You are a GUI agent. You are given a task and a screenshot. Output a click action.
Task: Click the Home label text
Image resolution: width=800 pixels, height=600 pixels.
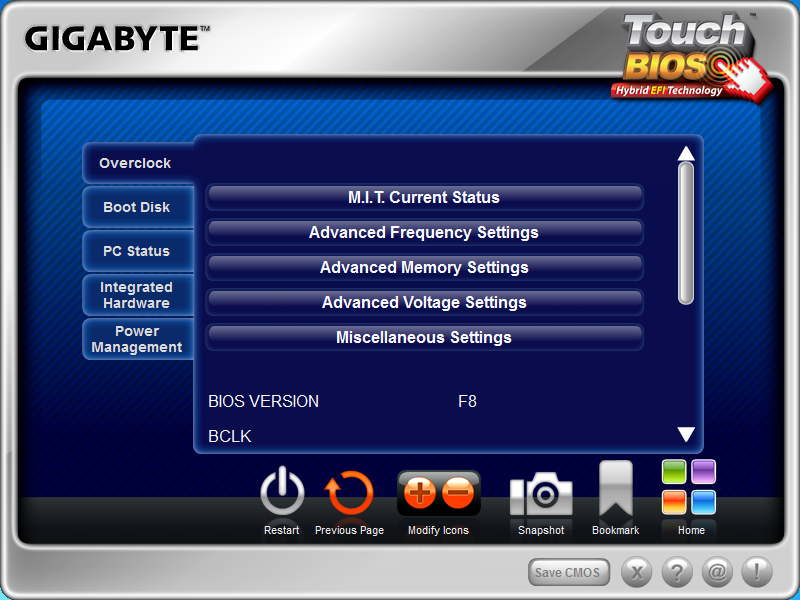click(691, 531)
